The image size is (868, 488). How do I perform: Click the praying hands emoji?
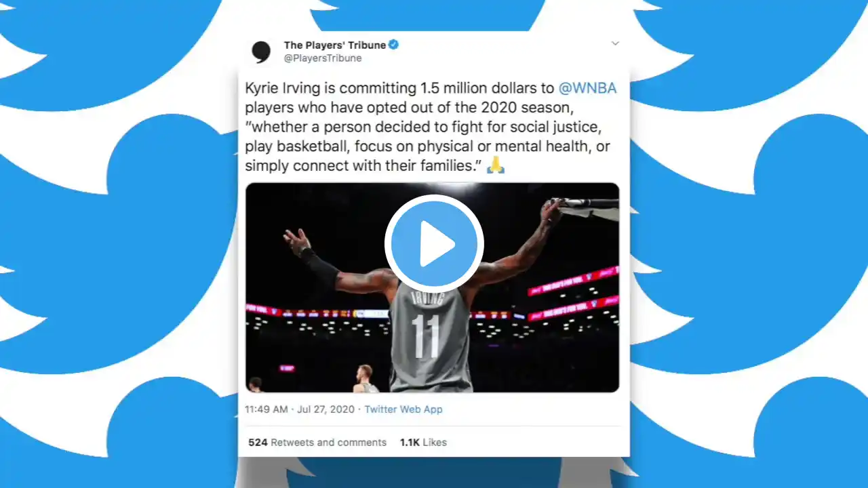pyautogui.click(x=496, y=165)
